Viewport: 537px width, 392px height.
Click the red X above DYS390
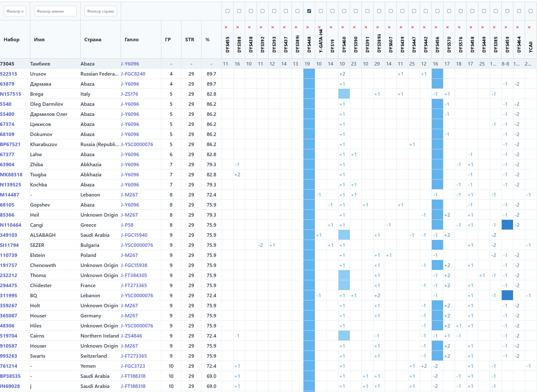[354, 27]
